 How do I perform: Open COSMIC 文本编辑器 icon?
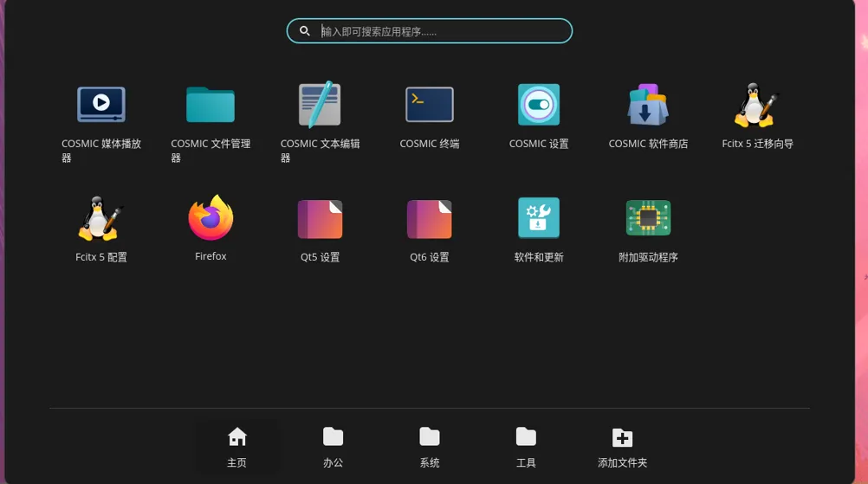320,105
